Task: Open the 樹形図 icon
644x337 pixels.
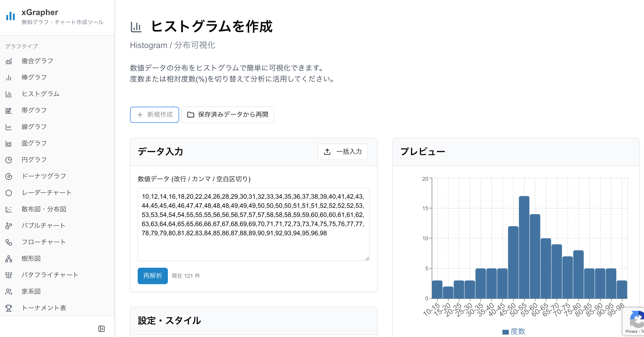Action: point(9,259)
